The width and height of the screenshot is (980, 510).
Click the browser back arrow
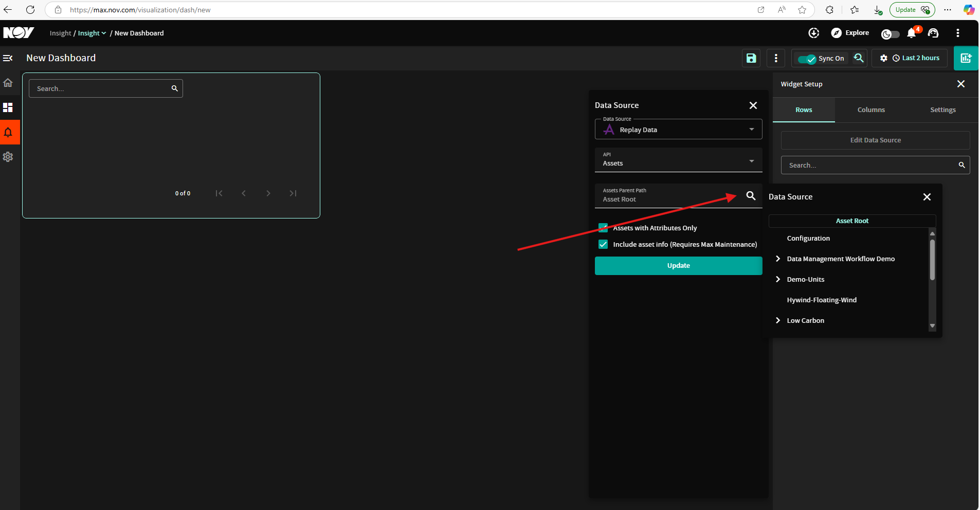(8, 10)
